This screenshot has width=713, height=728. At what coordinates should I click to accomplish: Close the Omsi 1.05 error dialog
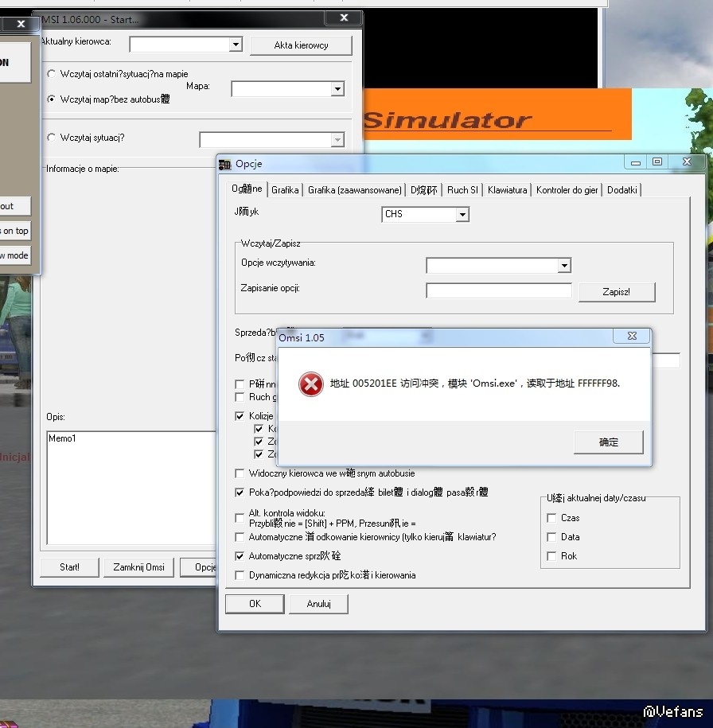pos(632,336)
